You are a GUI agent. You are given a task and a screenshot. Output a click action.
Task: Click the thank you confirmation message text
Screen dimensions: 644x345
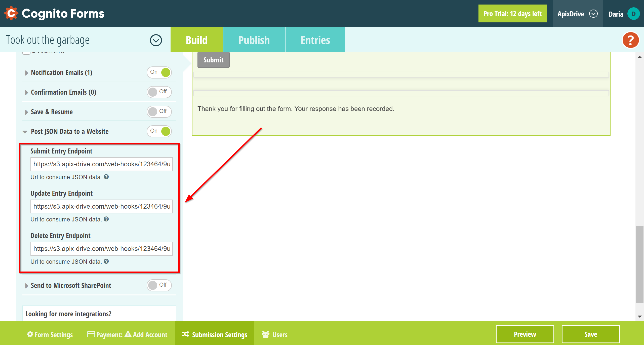tap(296, 109)
